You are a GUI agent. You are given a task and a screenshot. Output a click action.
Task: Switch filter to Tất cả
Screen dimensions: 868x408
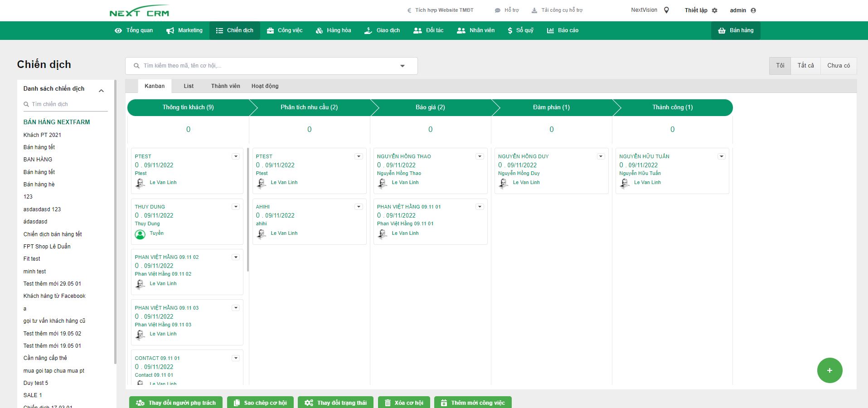point(805,66)
